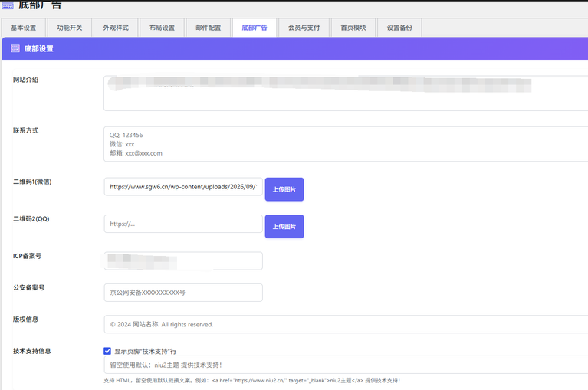The height and width of the screenshot is (390, 588).
Task: Open the 会员与支付 tab
Action: [304, 28]
